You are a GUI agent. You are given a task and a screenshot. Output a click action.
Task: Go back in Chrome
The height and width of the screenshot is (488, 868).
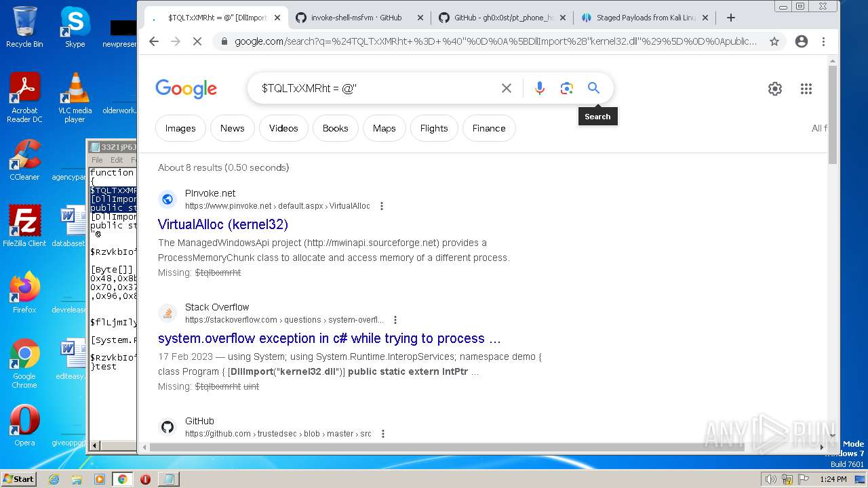click(154, 41)
